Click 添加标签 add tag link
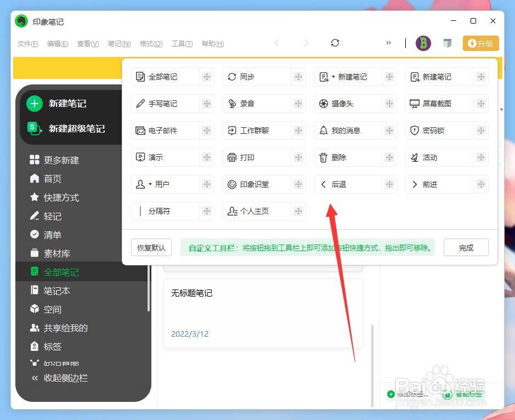The image size is (515, 420). [408, 394]
